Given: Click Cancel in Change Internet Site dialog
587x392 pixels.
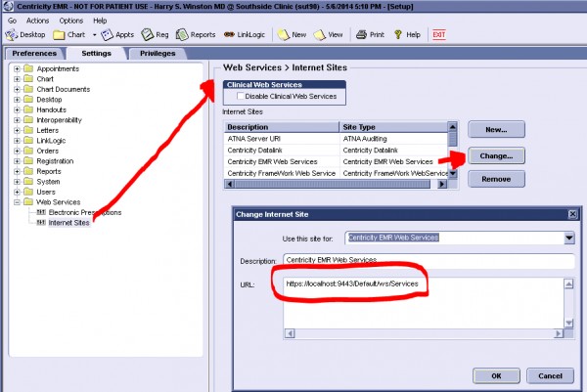Looking at the screenshot, I should pyautogui.click(x=550, y=375).
